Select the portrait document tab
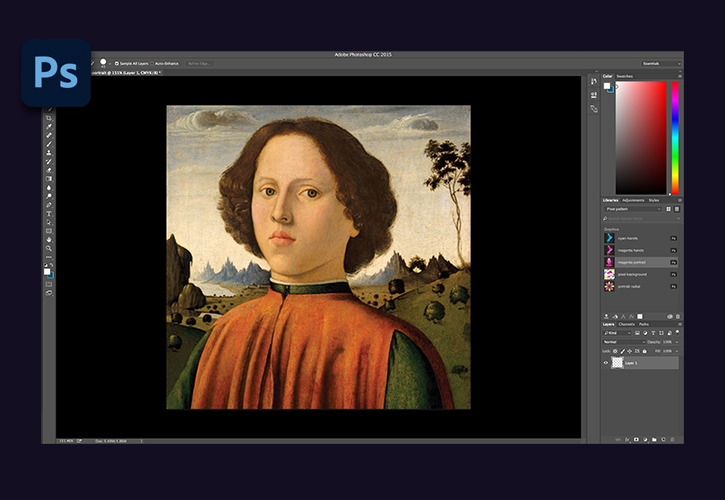This screenshot has height=500, width=725. coord(125,73)
